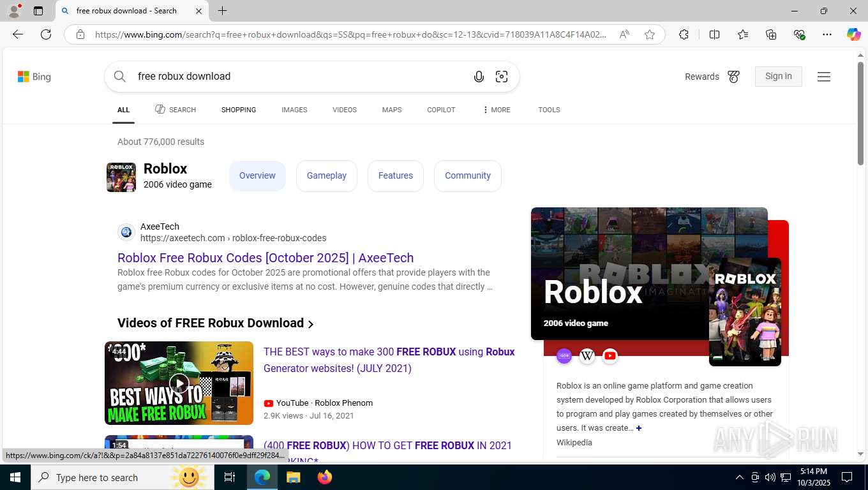Close the free robux download tab
This screenshot has width=868, height=490.
point(198,11)
